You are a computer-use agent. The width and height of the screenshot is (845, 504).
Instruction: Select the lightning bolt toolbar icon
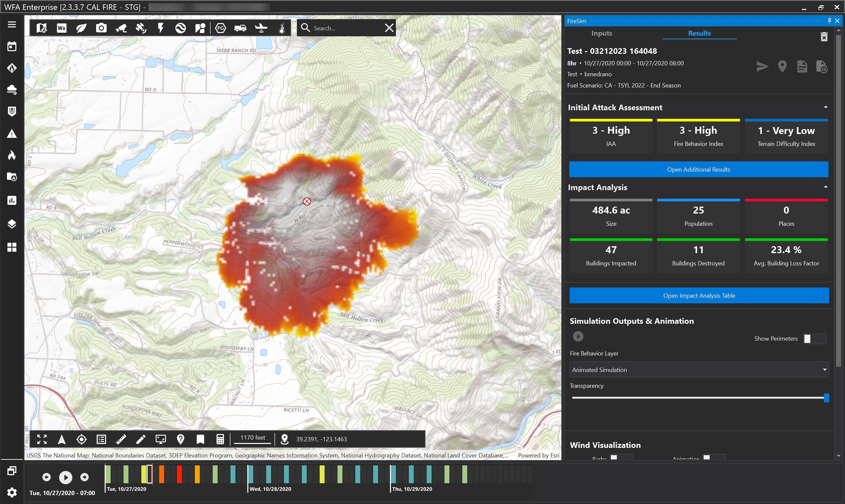pos(161,28)
